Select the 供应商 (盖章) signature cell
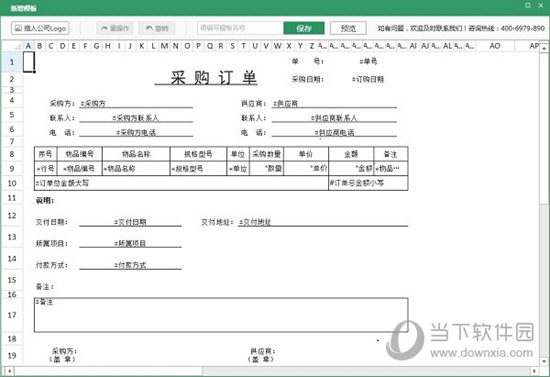Image resolution: width=550 pixels, height=377 pixels. (x=262, y=355)
